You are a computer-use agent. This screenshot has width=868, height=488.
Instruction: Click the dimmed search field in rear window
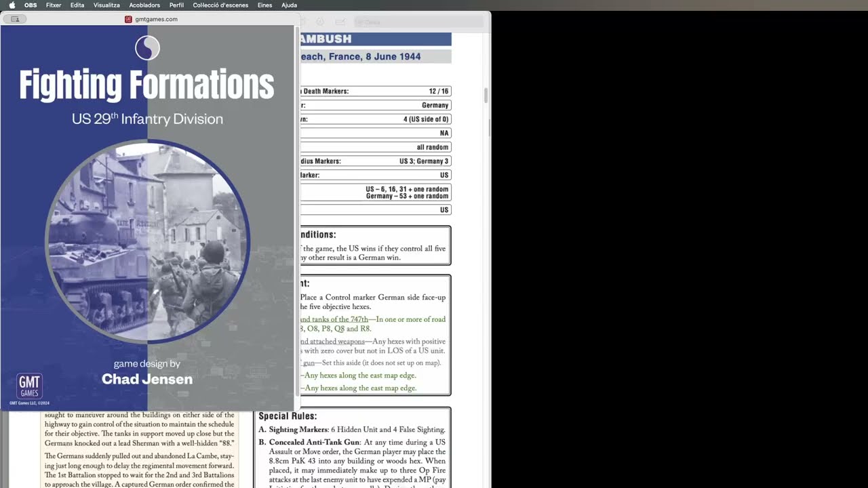point(418,22)
